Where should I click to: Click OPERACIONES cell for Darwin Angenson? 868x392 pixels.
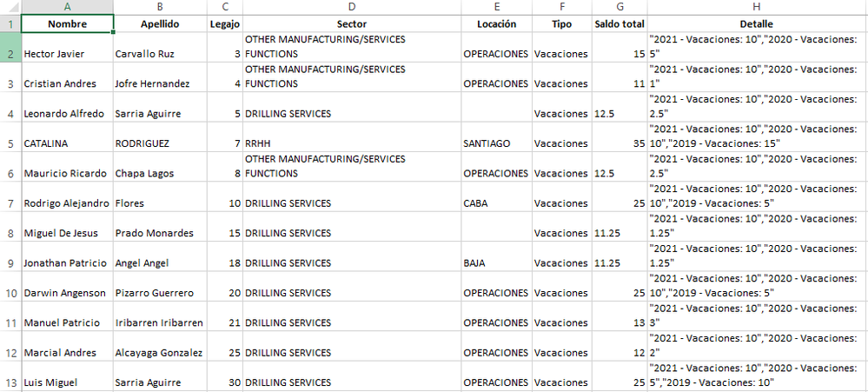496,286
